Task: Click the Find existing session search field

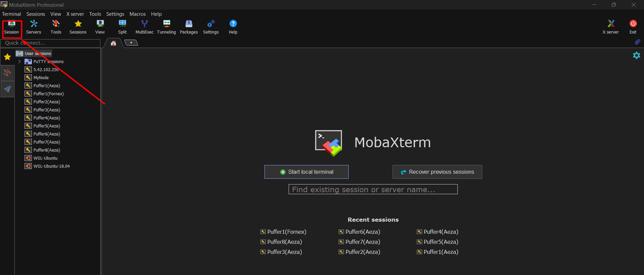Action: (x=373, y=189)
